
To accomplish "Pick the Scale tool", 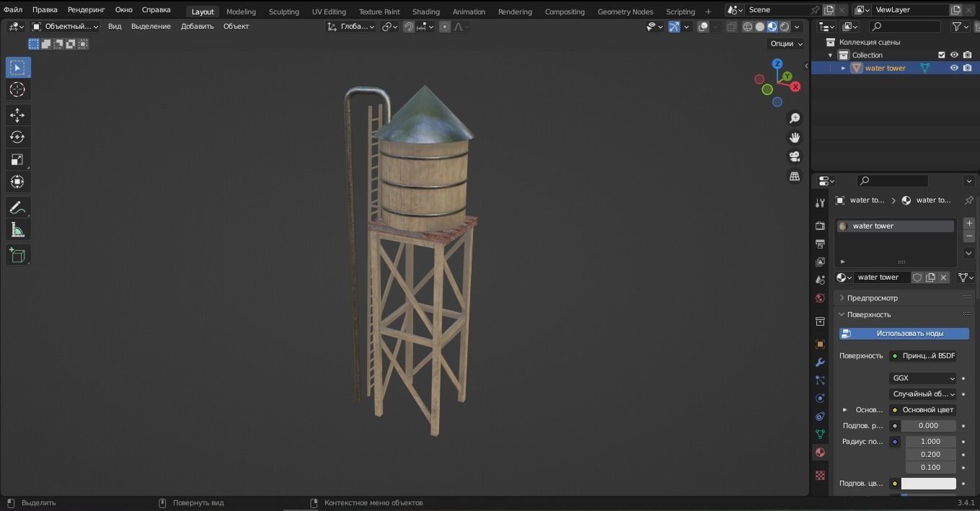I will (x=18, y=159).
